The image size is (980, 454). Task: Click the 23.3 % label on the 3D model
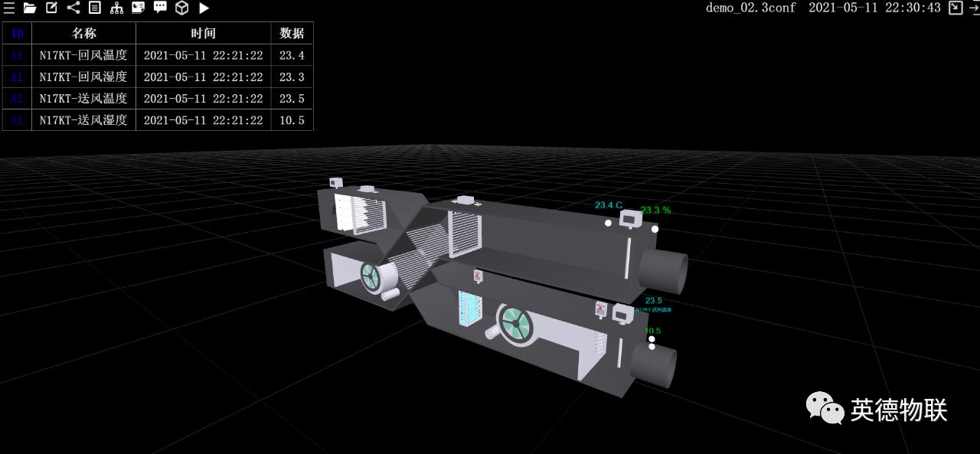tap(655, 210)
